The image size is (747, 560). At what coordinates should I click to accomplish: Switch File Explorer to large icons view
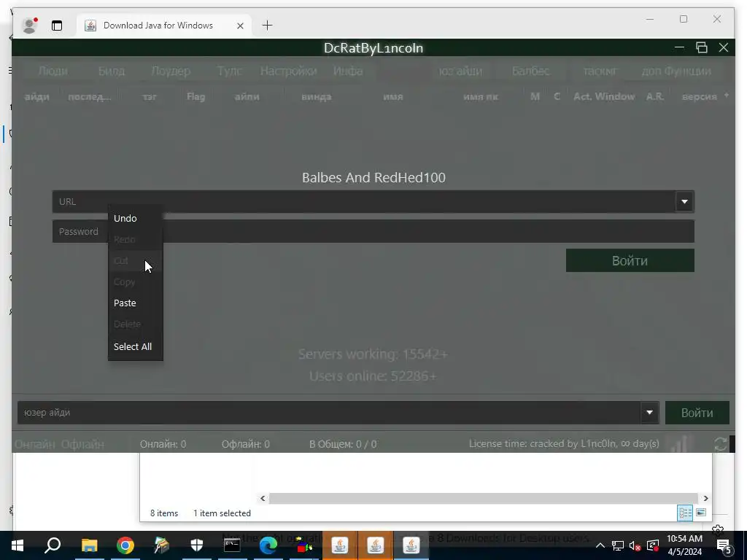(x=701, y=513)
